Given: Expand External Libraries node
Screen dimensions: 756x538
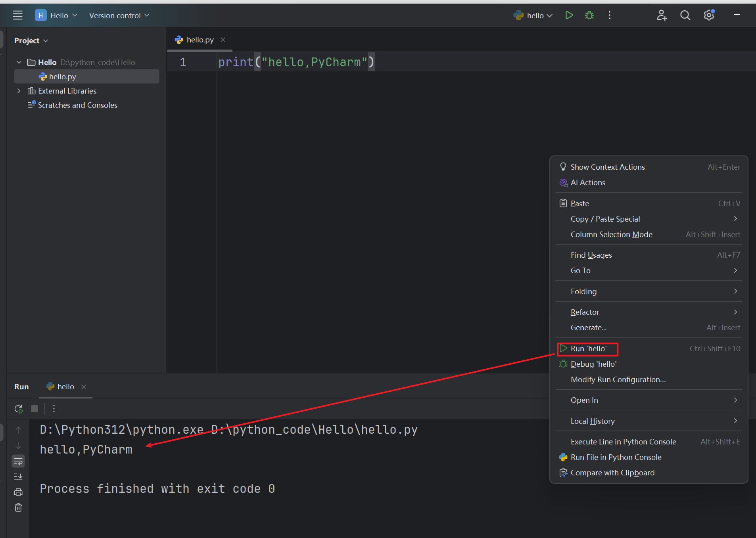Looking at the screenshot, I should coord(19,91).
